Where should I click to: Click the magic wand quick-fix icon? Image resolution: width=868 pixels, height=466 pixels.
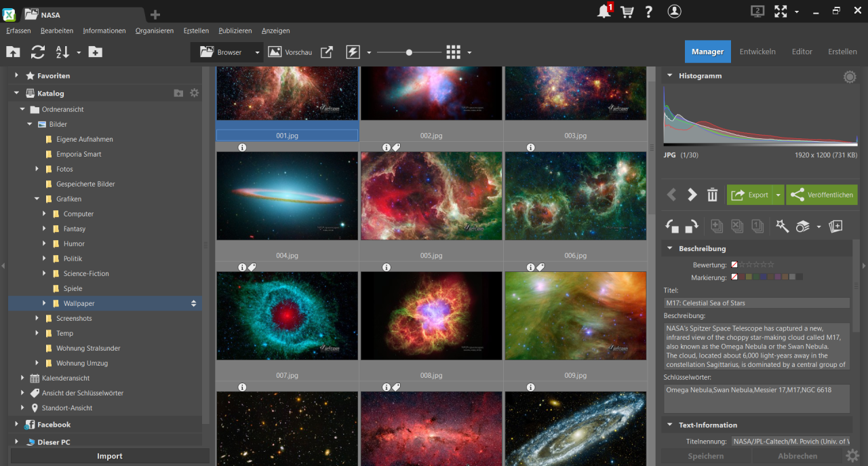[x=782, y=227]
